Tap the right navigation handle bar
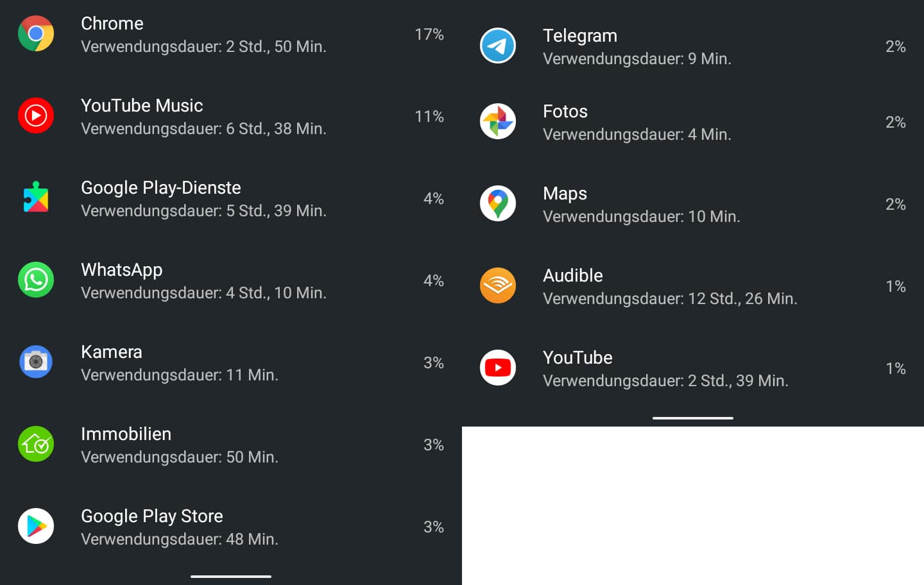 (x=693, y=418)
